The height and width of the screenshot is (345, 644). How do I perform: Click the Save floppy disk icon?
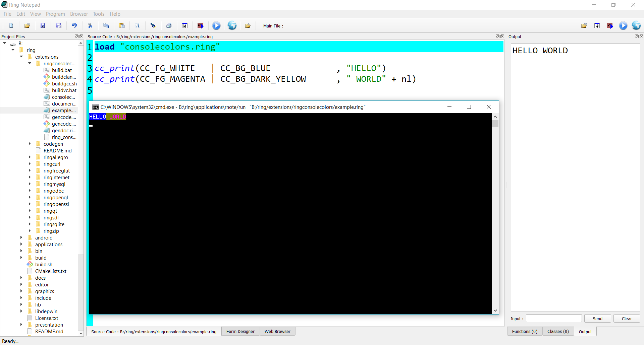[x=43, y=26]
